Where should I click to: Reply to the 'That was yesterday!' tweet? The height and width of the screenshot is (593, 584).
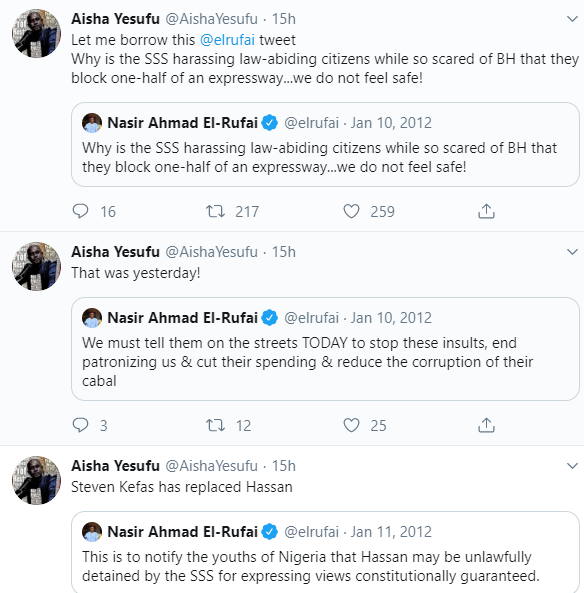(x=80, y=425)
